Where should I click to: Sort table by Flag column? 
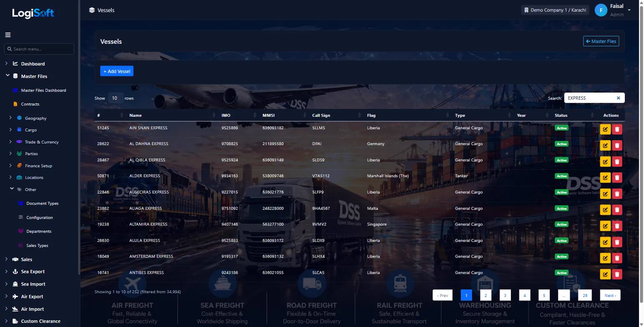click(x=408, y=115)
